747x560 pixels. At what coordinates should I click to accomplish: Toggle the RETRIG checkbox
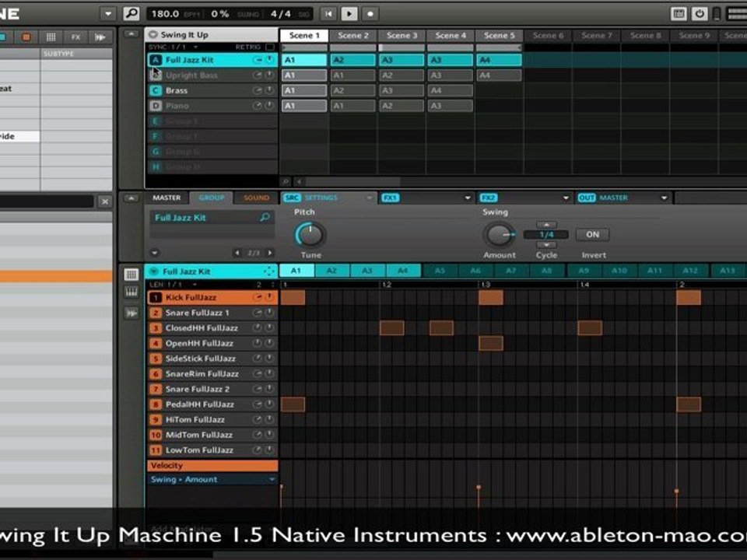click(x=270, y=47)
